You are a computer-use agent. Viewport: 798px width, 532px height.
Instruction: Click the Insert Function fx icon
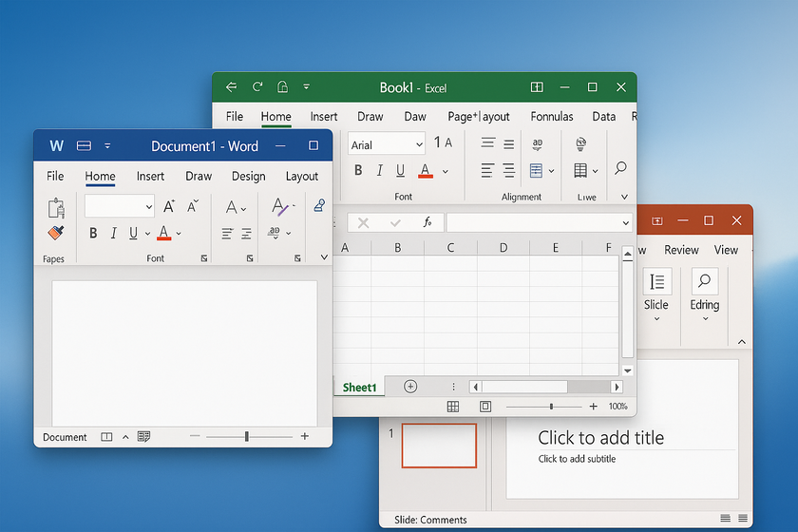427,222
